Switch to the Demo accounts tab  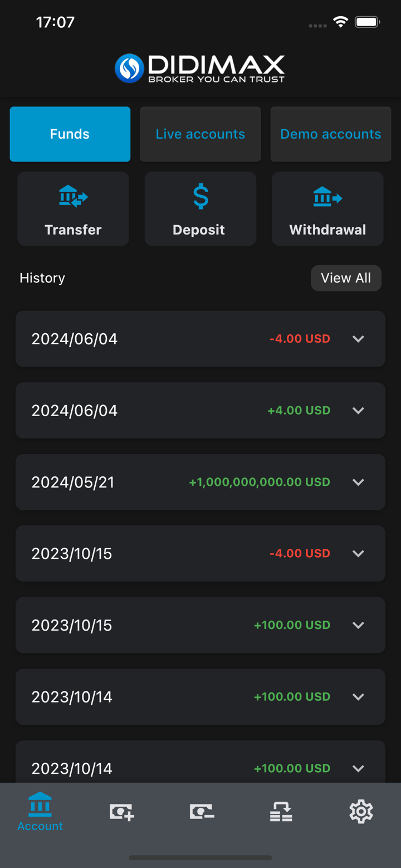(x=331, y=134)
